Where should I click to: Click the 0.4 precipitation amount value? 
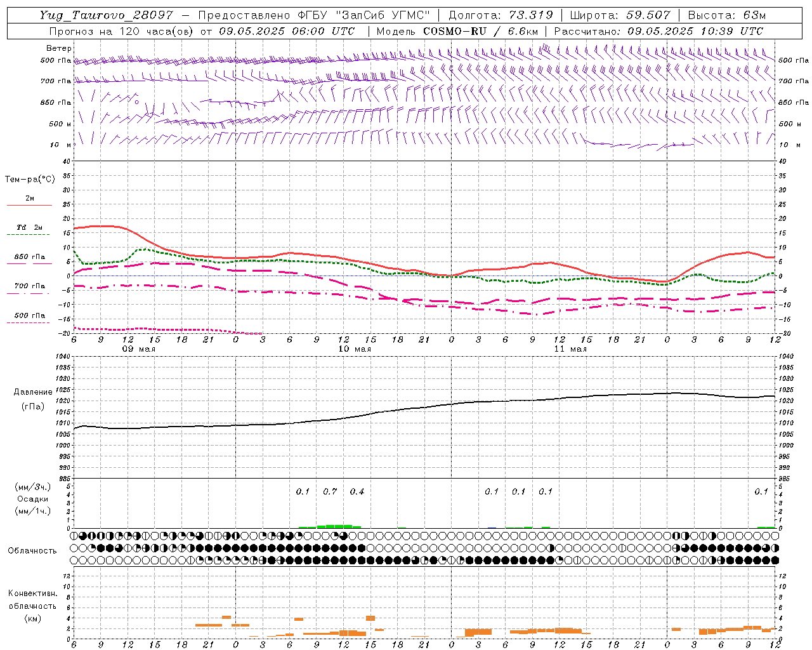(x=357, y=492)
